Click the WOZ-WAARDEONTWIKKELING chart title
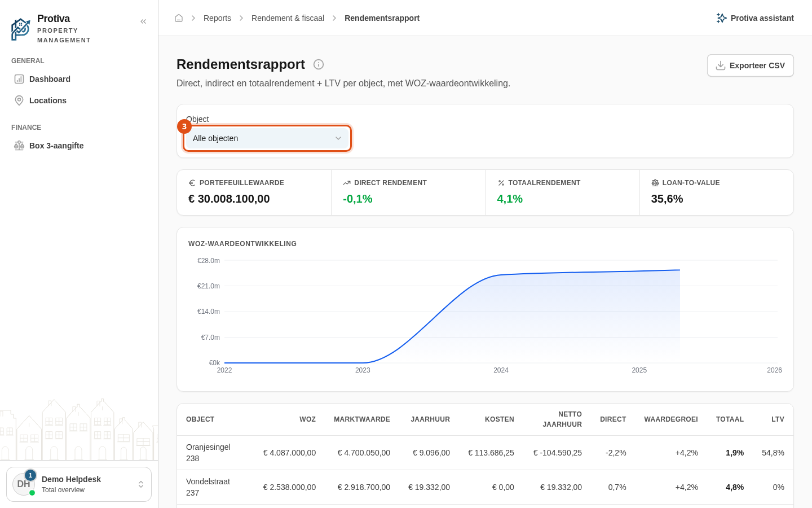Image resolution: width=812 pixels, height=508 pixels. pyautogui.click(x=242, y=244)
